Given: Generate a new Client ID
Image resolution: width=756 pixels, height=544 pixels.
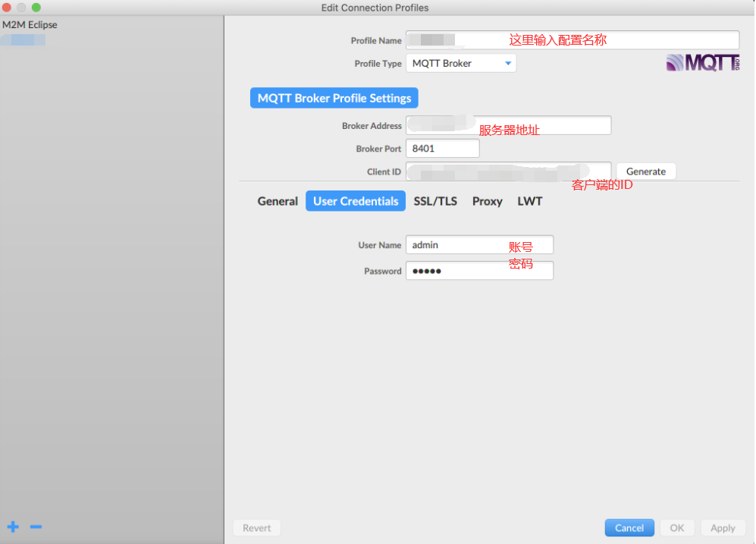Looking at the screenshot, I should 645,171.
